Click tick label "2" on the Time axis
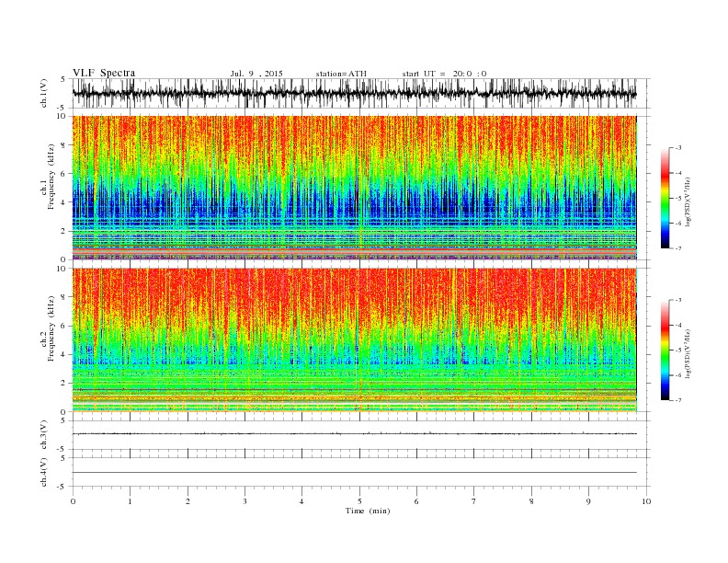The image size is (728, 563). 188,501
